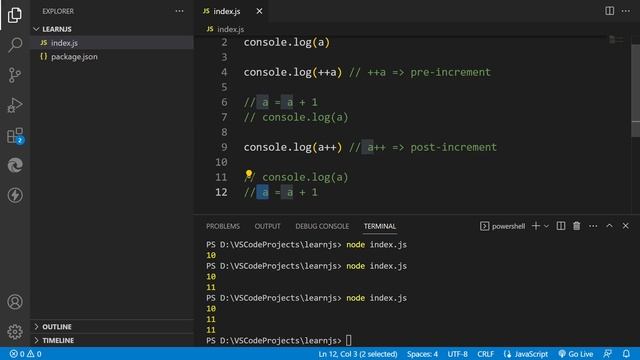Split the terminal pane

coord(561,226)
